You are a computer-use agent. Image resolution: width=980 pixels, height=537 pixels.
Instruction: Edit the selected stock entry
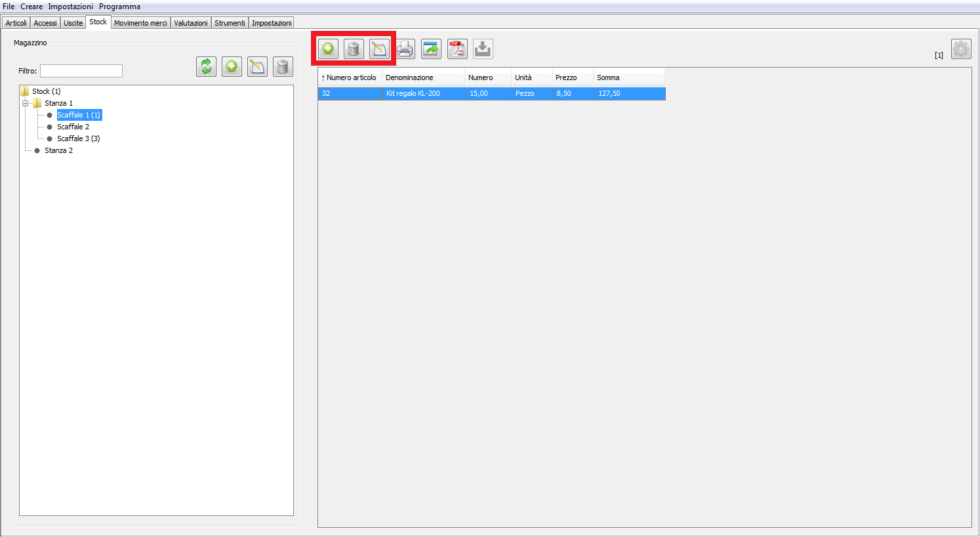click(379, 49)
